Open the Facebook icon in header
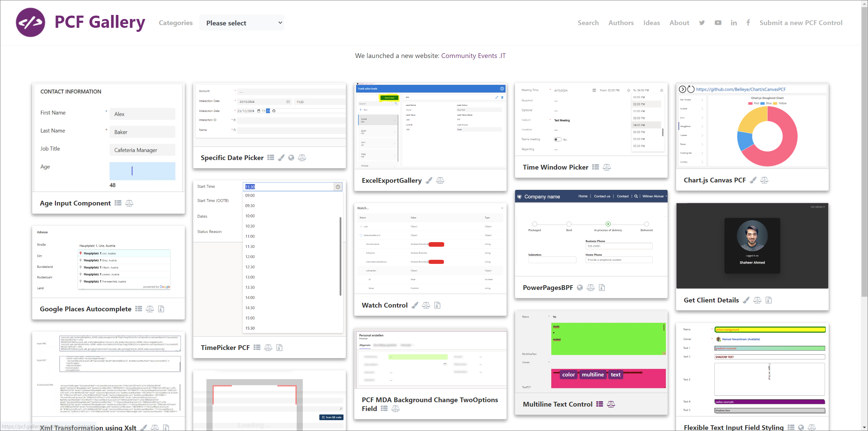868x431 pixels. [x=748, y=23]
